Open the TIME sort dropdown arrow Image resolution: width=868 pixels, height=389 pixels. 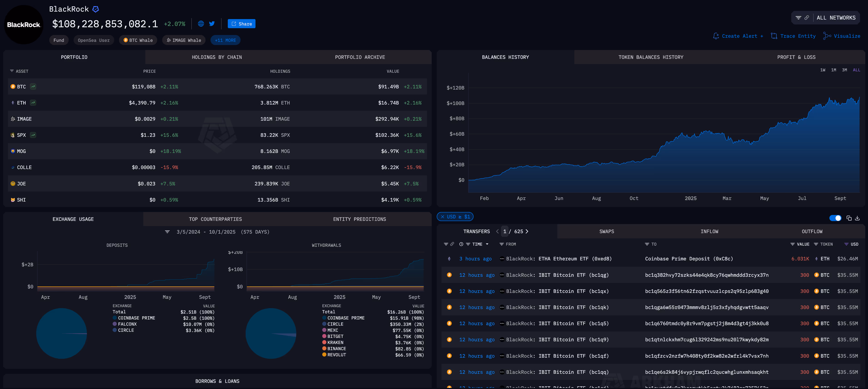point(487,244)
